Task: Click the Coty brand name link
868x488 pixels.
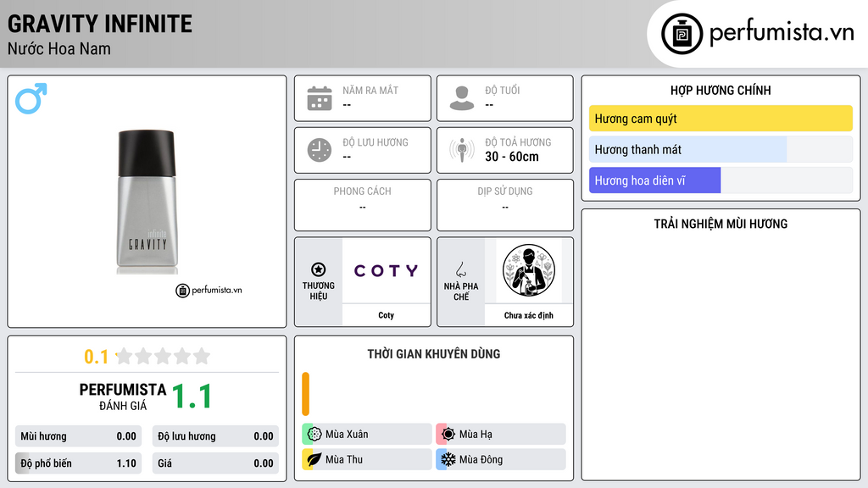Action: click(386, 315)
